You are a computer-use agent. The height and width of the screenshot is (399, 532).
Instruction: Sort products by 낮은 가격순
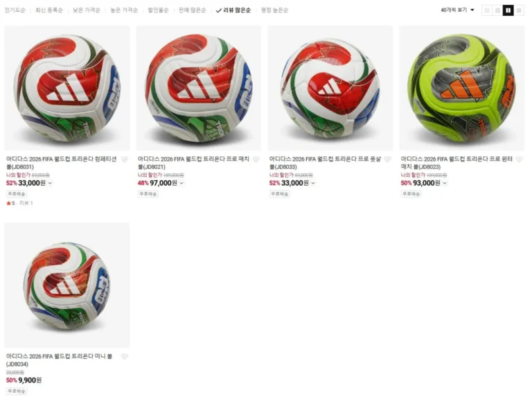tap(87, 10)
